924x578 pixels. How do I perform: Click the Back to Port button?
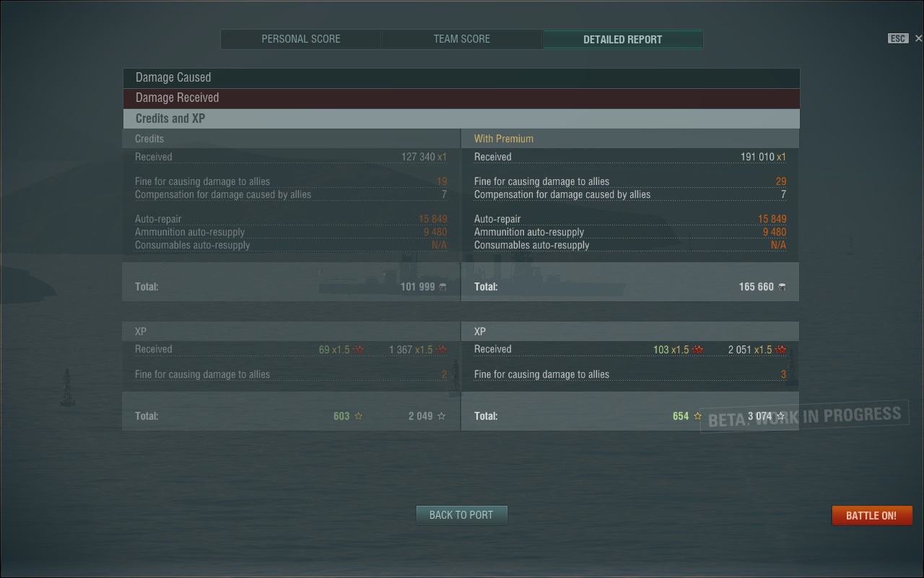(x=461, y=515)
